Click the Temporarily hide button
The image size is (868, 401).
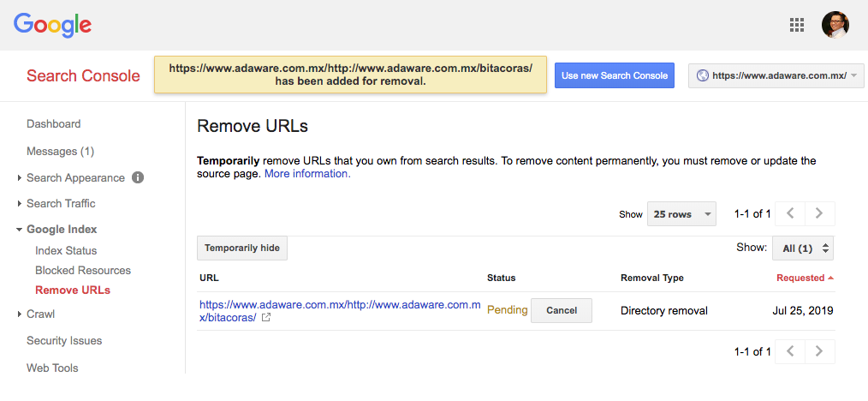click(242, 248)
